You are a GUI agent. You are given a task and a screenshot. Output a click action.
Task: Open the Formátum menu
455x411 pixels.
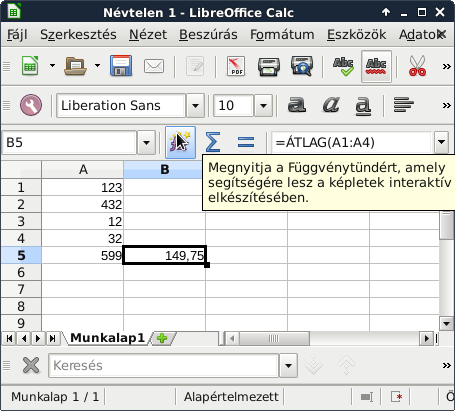point(282,34)
